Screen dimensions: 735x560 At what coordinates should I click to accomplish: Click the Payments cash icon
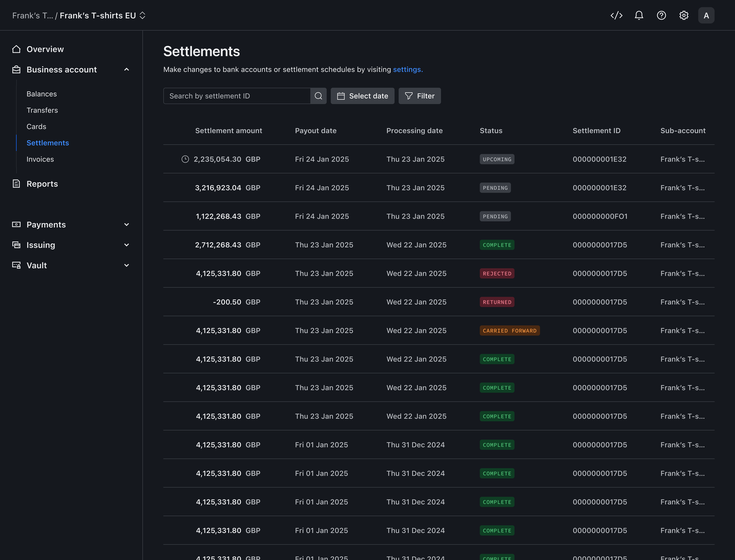[x=16, y=224]
